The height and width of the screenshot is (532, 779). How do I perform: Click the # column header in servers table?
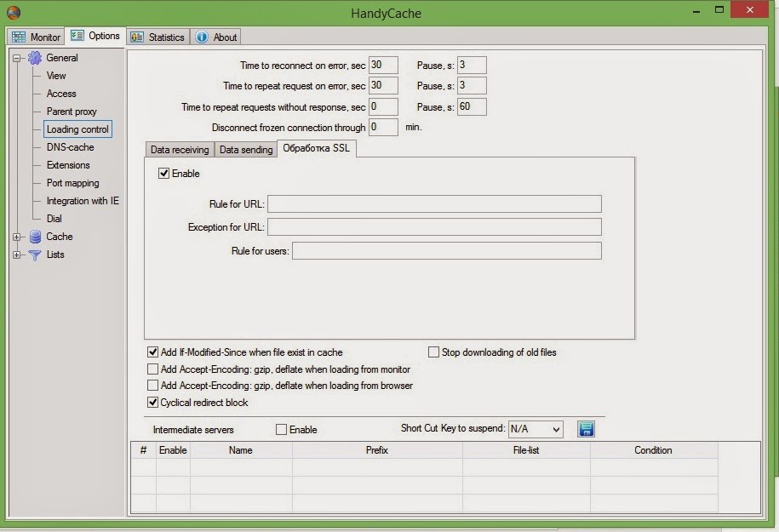144,450
